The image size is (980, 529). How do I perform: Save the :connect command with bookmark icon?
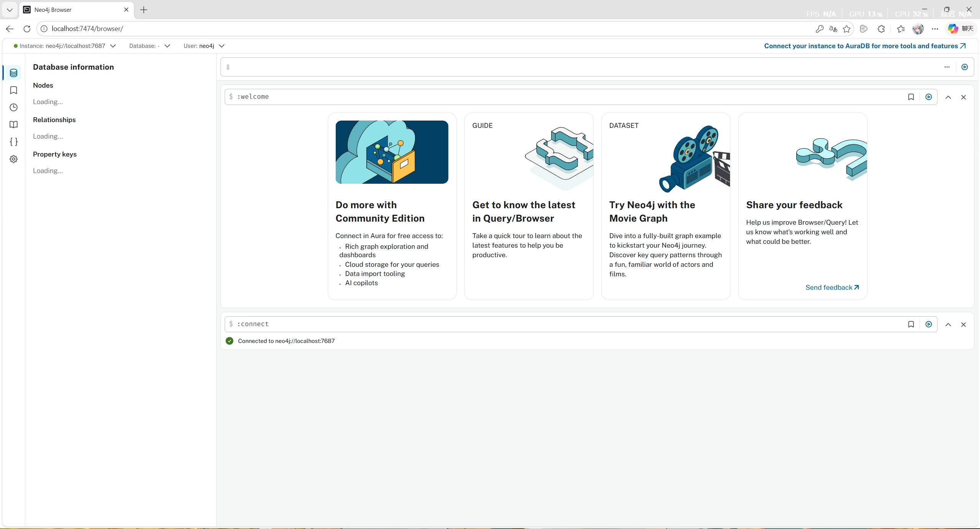click(911, 324)
